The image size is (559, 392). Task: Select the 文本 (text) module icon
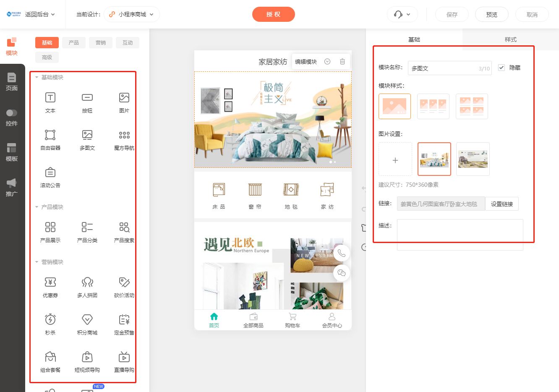[x=50, y=102]
